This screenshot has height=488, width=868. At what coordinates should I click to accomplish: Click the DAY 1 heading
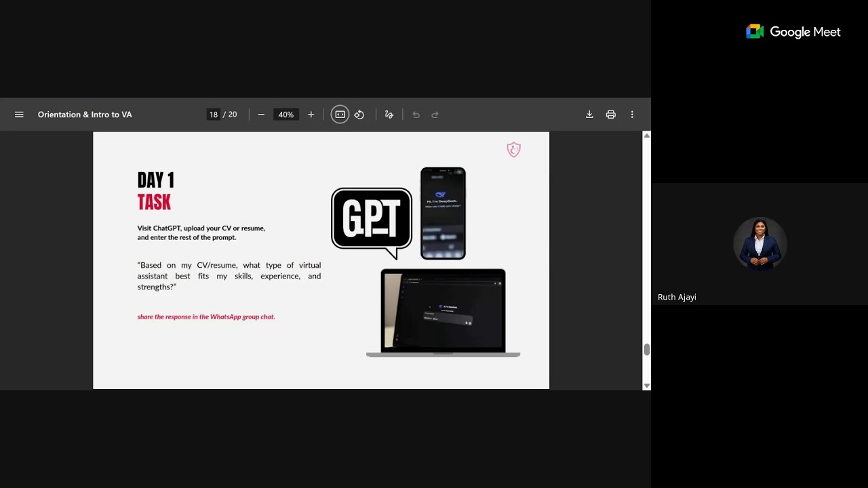[x=156, y=180]
